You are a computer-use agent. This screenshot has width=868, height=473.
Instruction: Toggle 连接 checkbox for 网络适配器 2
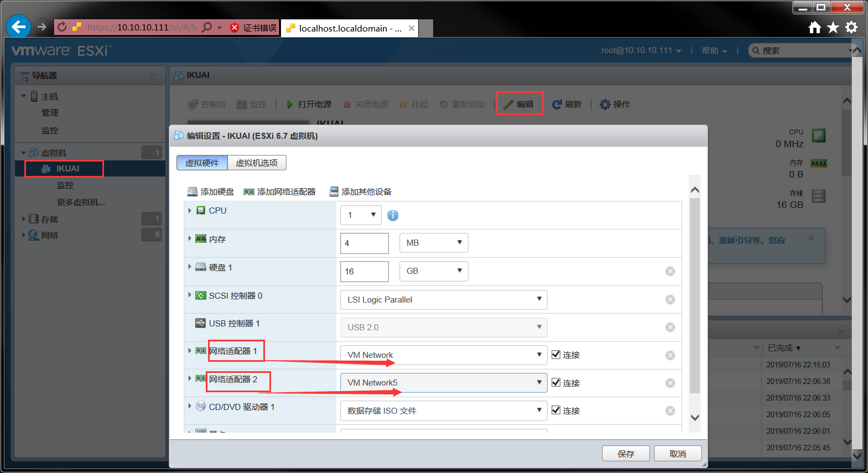(x=556, y=382)
